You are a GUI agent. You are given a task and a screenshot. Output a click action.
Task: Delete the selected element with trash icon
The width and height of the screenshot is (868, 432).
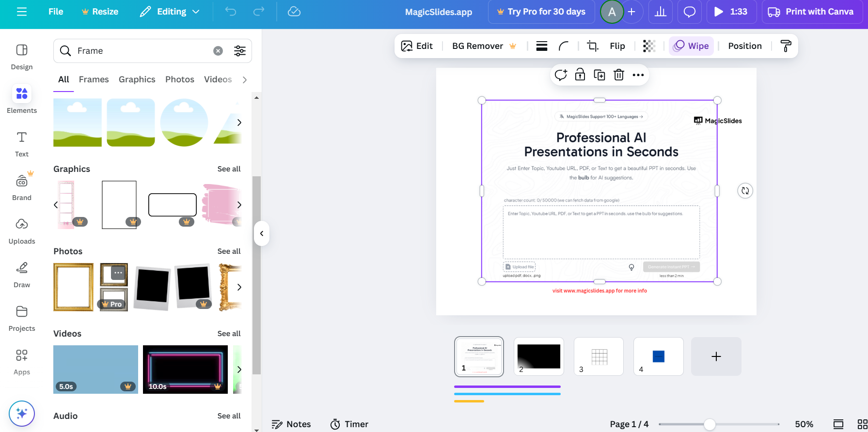(x=619, y=75)
